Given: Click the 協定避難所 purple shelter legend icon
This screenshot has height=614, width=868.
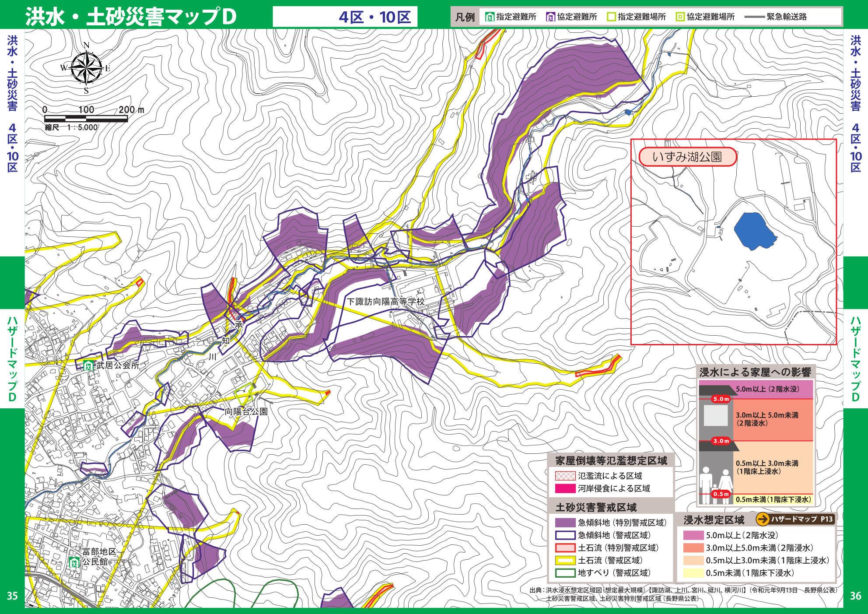Looking at the screenshot, I should point(550,17).
